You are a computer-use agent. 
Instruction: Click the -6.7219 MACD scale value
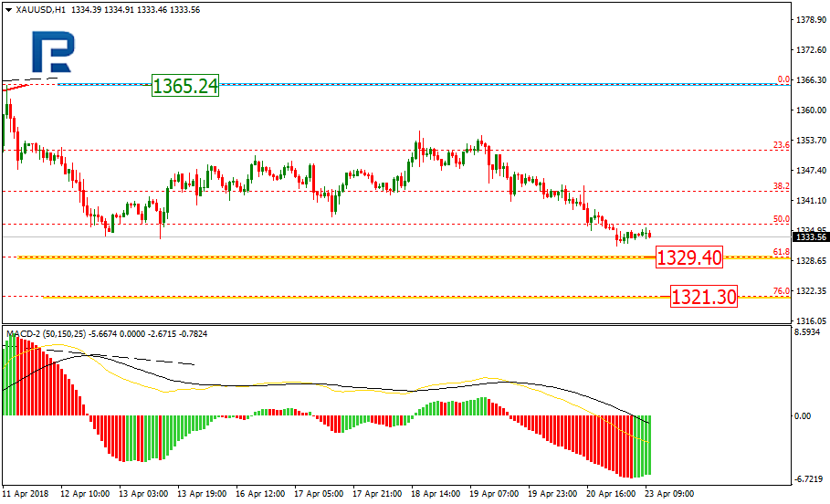coord(807,479)
